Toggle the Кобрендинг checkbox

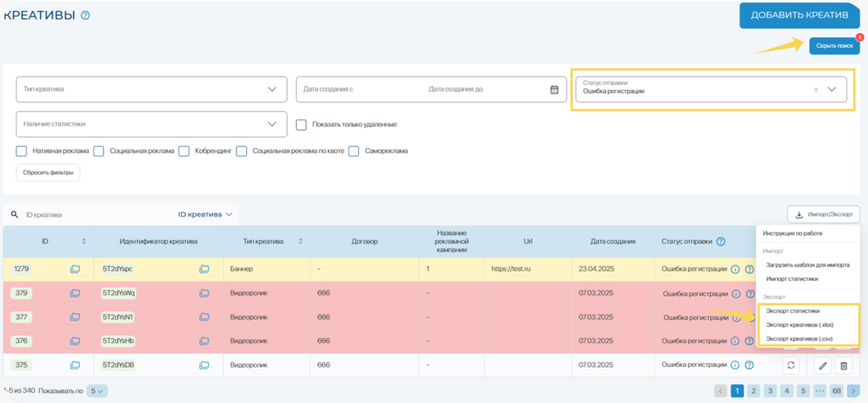coord(184,151)
